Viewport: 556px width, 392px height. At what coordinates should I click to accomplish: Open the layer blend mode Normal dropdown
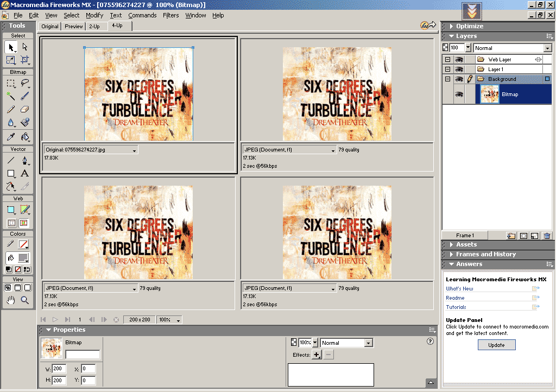513,48
